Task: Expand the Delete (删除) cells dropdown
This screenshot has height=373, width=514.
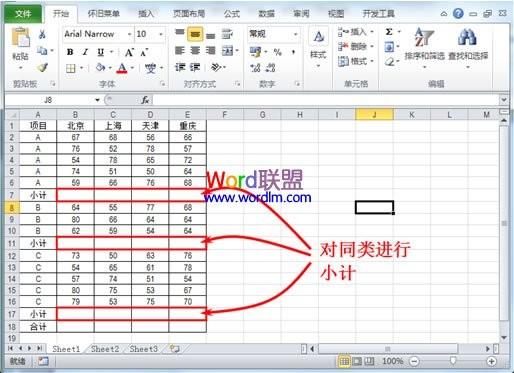Action: (x=372, y=47)
